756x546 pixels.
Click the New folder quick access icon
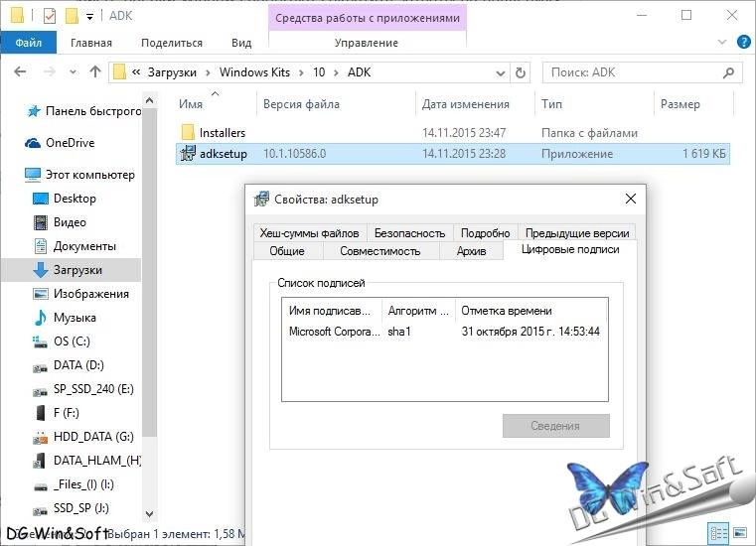[x=72, y=16]
